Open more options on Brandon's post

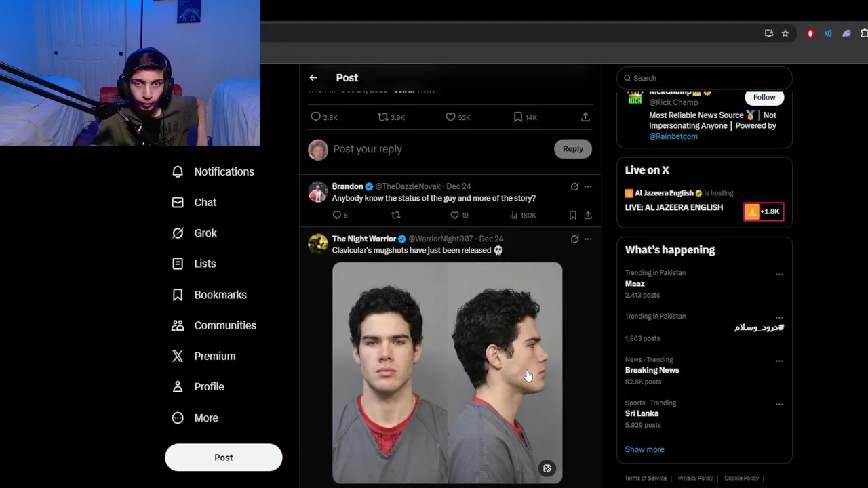tap(588, 186)
